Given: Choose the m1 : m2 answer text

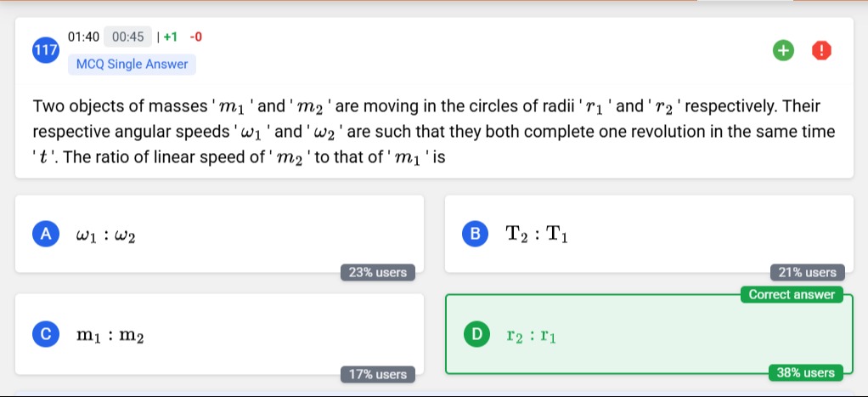Looking at the screenshot, I should coord(110,336).
